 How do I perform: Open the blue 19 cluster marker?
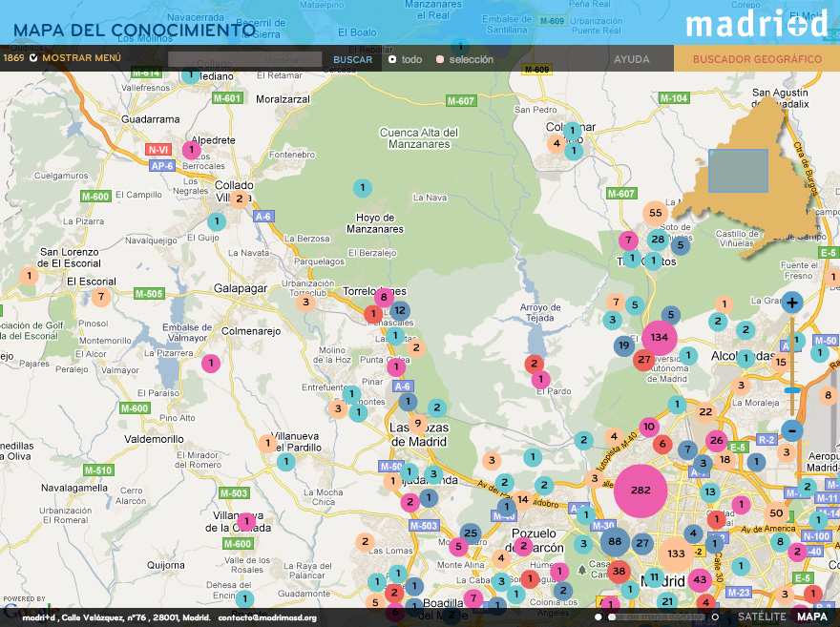[x=623, y=345]
